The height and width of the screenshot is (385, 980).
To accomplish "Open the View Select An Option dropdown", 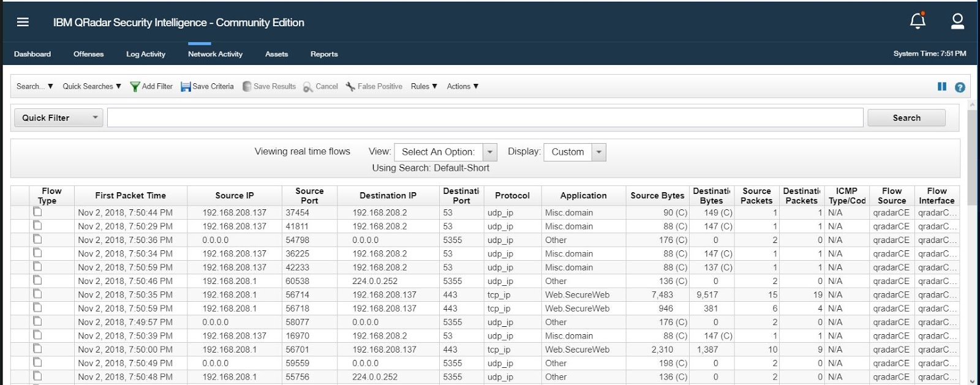I will click(x=445, y=152).
